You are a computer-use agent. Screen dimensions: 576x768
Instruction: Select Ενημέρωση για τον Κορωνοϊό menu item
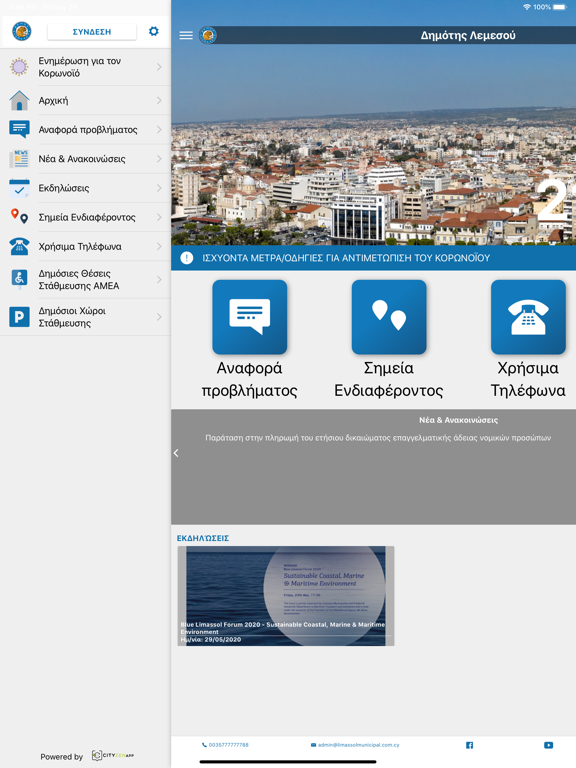(85, 67)
